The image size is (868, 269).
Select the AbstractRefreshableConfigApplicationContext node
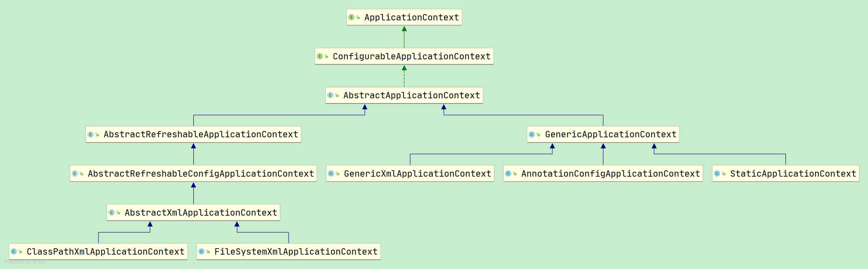201,173
